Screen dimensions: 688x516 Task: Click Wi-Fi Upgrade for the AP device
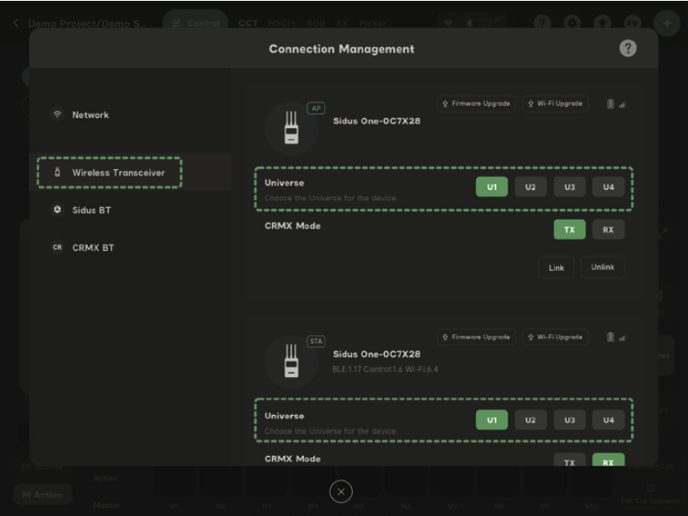point(555,104)
